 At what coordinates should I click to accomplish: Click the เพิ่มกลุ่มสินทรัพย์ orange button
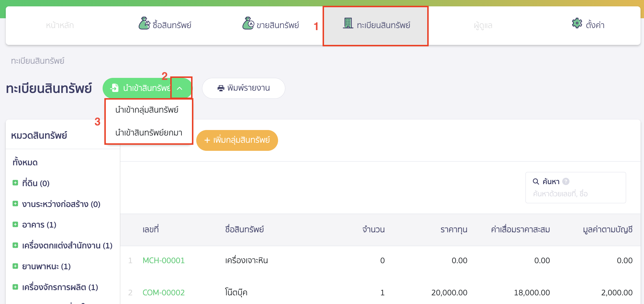(237, 140)
